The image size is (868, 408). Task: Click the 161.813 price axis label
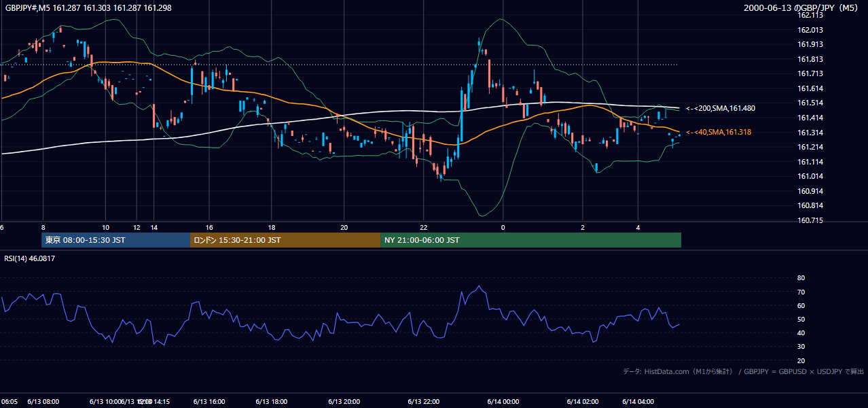(810, 59)
